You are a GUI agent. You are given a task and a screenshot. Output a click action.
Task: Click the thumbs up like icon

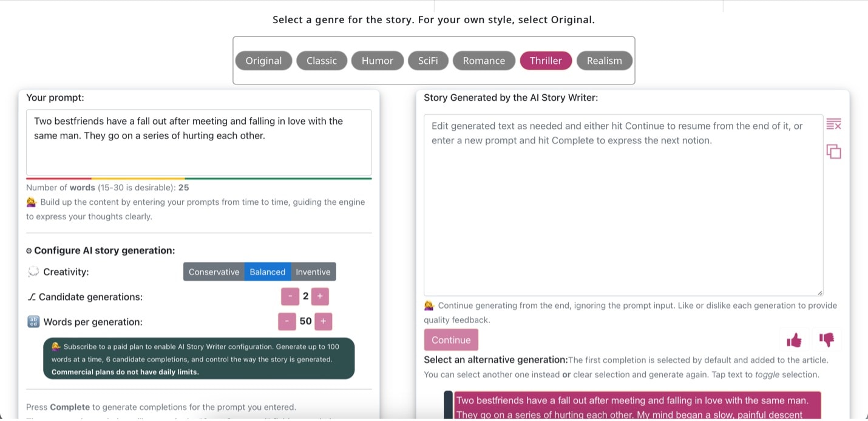(794, 340)
